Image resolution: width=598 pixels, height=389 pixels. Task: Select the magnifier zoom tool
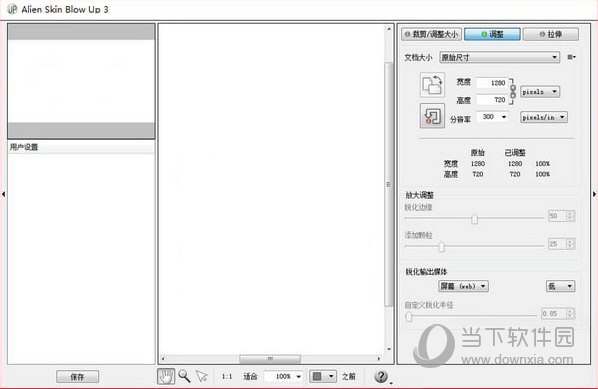tap(184, 376)
